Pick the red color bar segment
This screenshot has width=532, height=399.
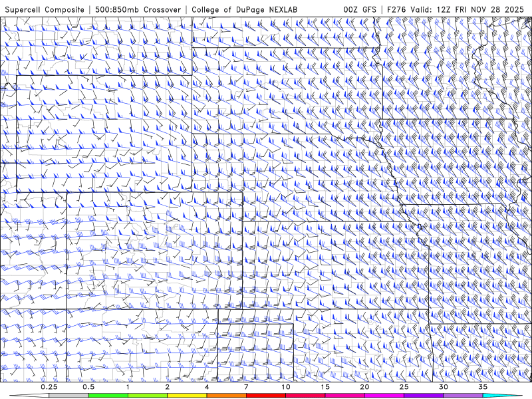265,396
